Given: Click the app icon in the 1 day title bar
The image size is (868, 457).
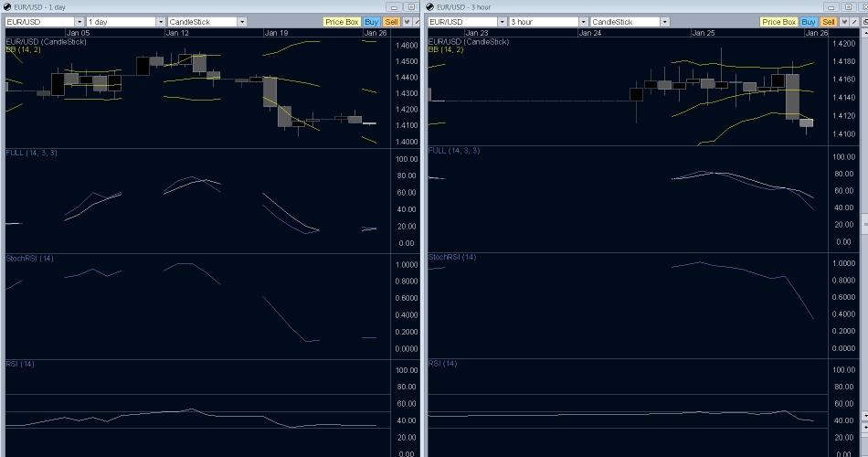Looking at the screenshot, I should point(7,6).
